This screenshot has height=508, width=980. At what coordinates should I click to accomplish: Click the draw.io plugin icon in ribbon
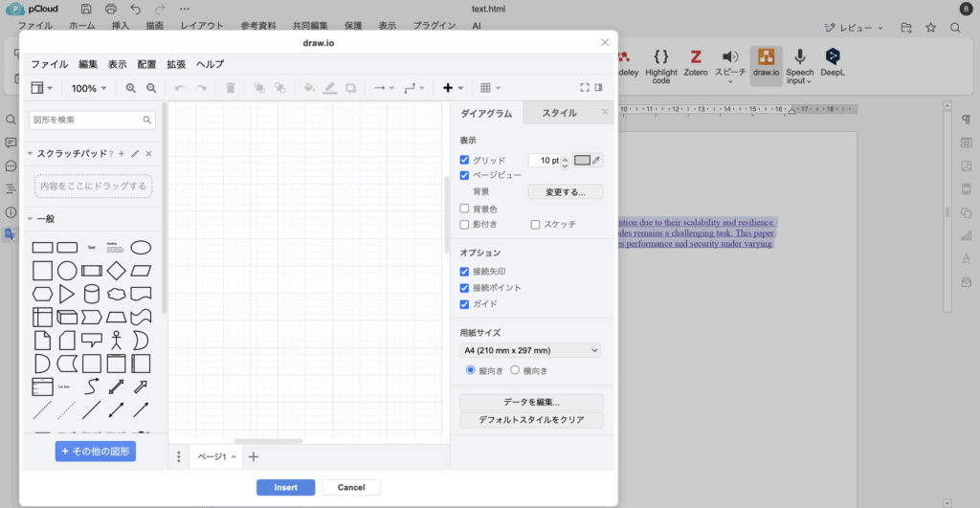pyautogui.click(x=766, y=59)
